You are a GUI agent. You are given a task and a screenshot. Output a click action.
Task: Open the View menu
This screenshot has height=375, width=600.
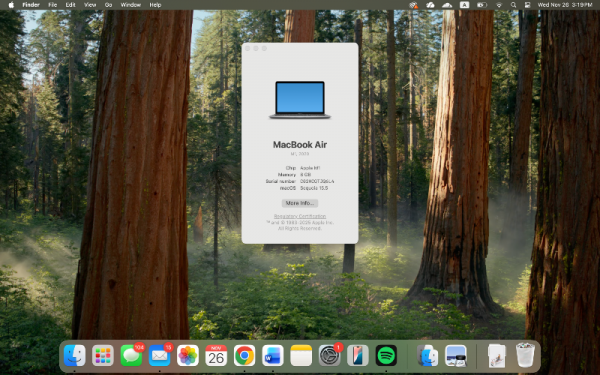pos(90,5)
